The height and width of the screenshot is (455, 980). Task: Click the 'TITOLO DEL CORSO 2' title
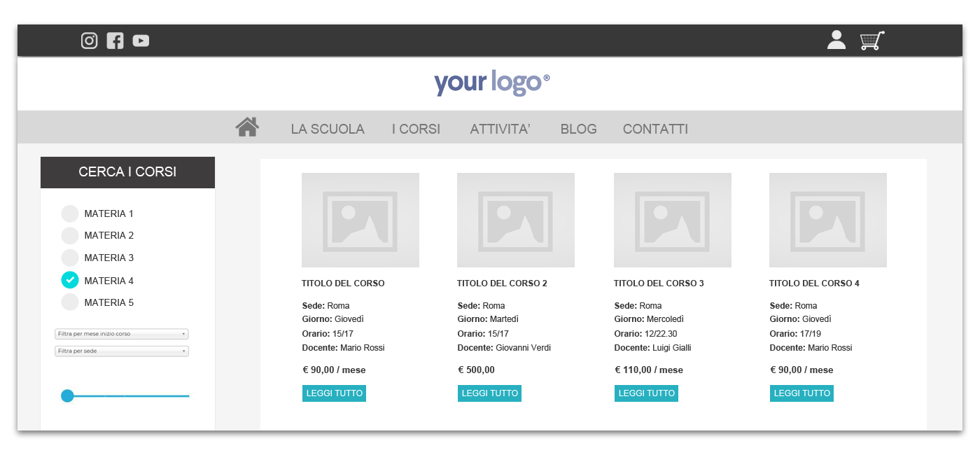click(502, 283)
